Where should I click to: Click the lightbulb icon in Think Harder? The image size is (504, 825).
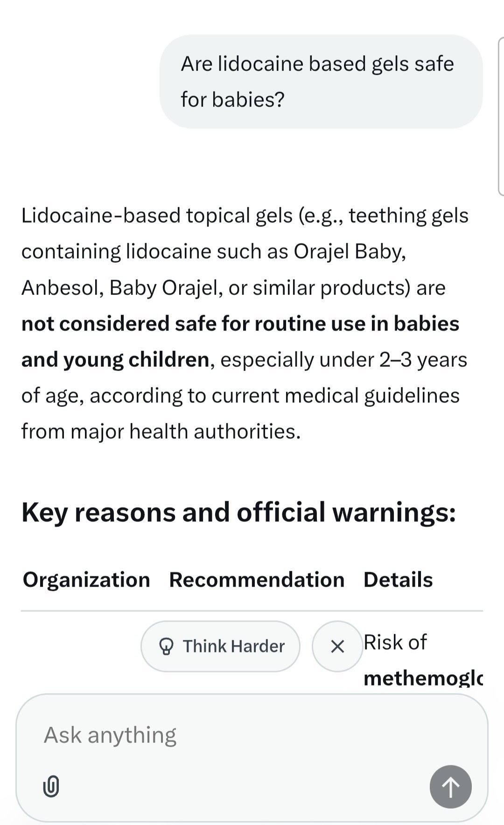(166, 646)
